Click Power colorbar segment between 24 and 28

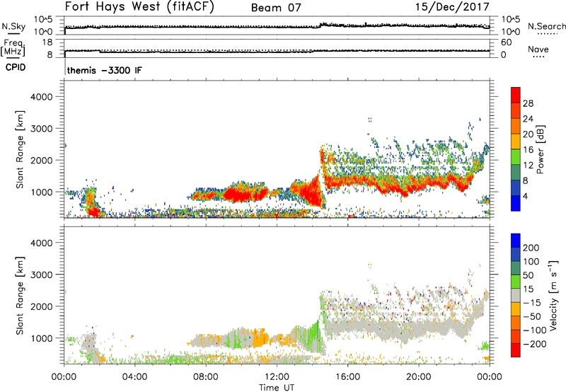[x=516, y=111]
